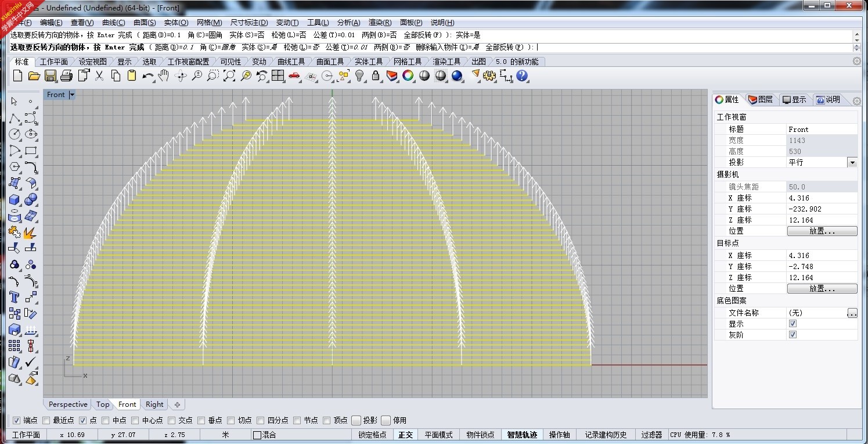Select the Circle tool in the left toolbar
Screen dimensions: 868x444
15,134
